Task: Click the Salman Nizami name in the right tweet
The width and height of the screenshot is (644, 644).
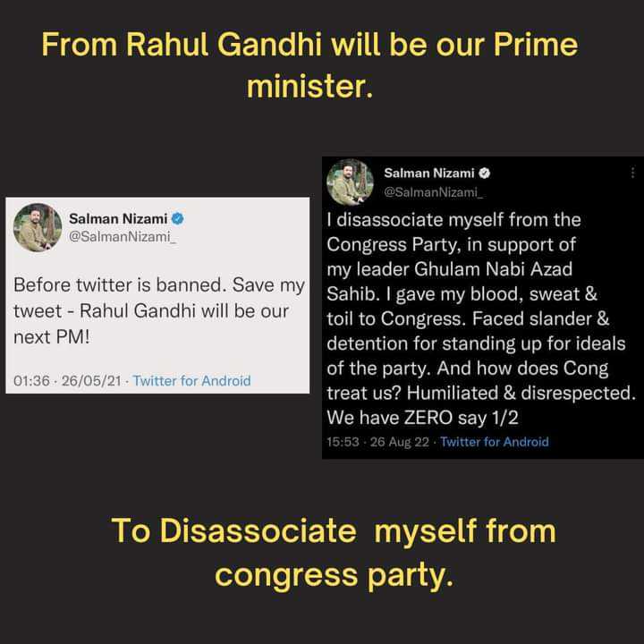Action: coord(429,174)
